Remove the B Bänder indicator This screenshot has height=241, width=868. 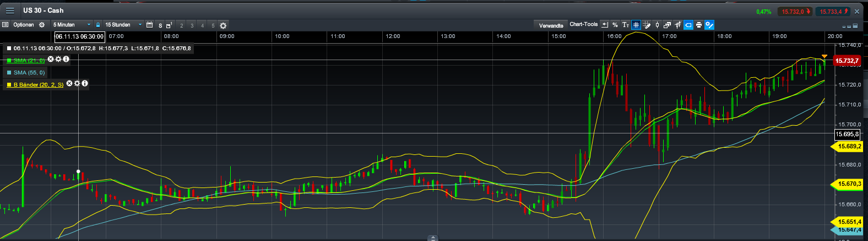pyautogui.click(x=69, y=84)
